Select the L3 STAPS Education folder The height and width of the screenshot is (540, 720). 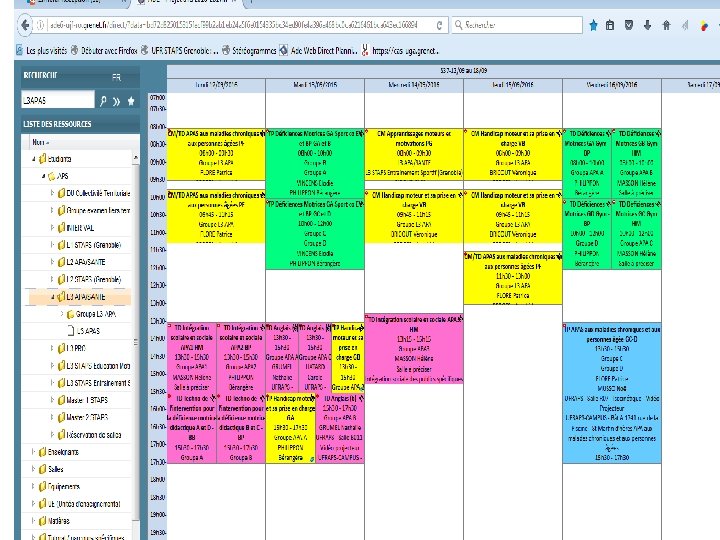click(x=93, y=366)
